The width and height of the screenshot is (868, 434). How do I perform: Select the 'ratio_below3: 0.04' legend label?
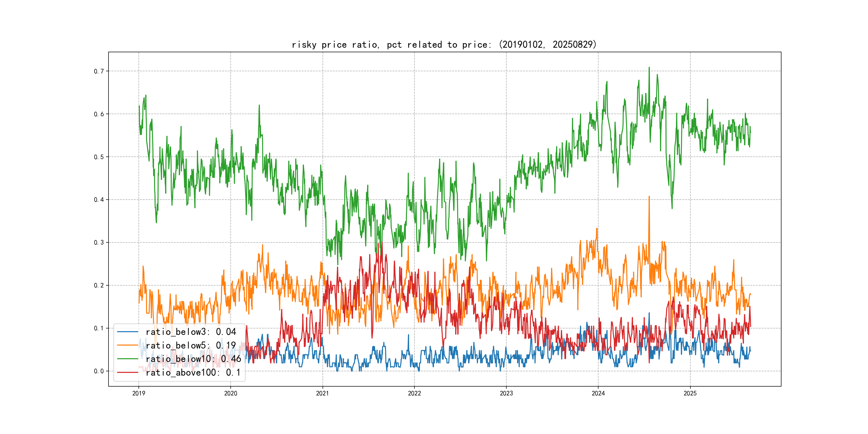191,332
